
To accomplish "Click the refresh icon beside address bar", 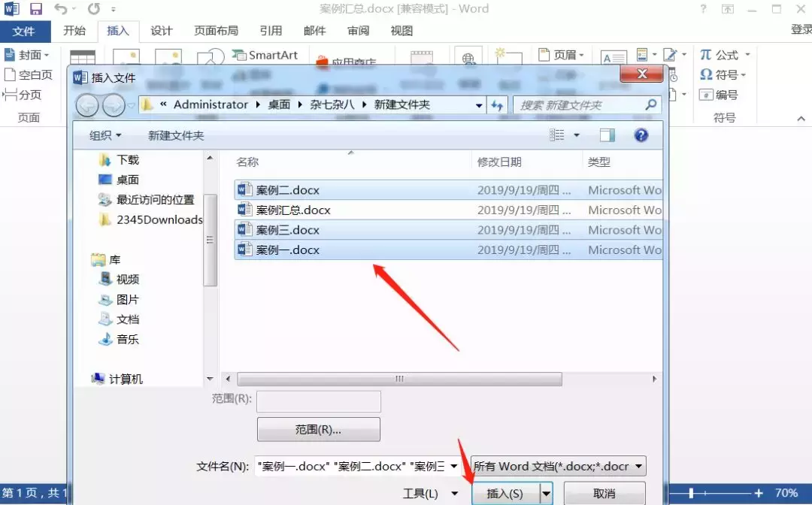I will 497,105.
